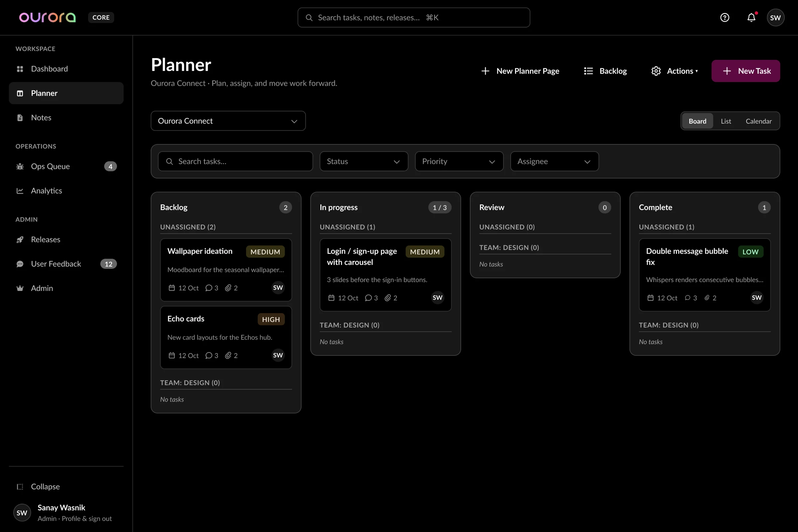Open the help question mark icon
Image resolution: width=798 pixels, height=532 pixels.
[725, 17]
